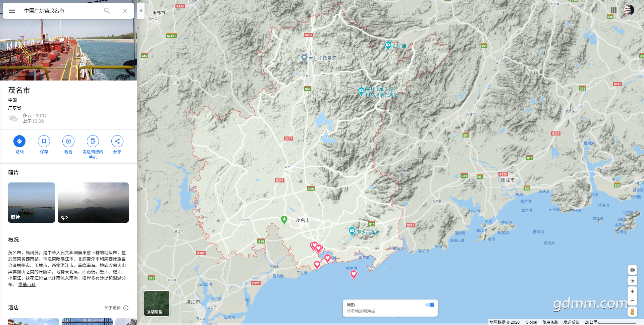644x325 pixels.
Task: Click the 阳江市 city label
Action: pos(507,180)
